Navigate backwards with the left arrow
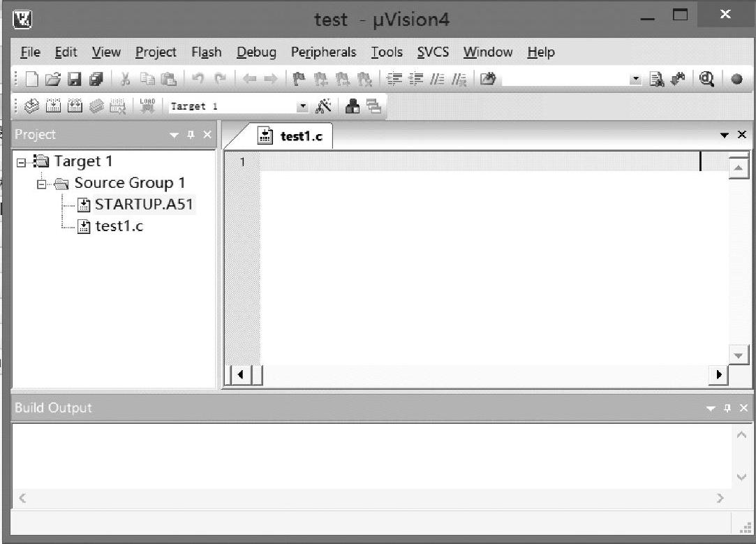The height and width of the screenshot is (544, 756). pyautogui.click(x=249, y=78)
